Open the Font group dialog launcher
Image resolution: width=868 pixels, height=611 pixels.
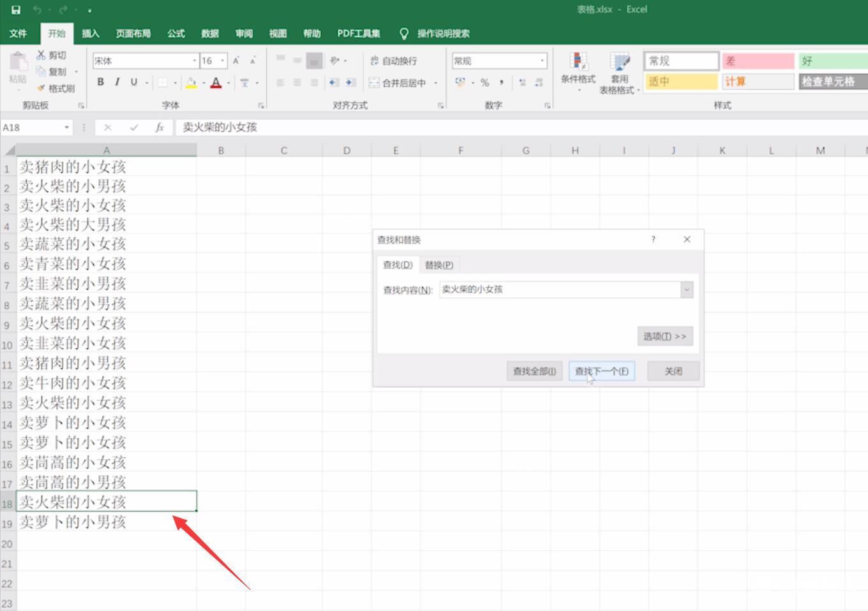[x=261, y=106]
